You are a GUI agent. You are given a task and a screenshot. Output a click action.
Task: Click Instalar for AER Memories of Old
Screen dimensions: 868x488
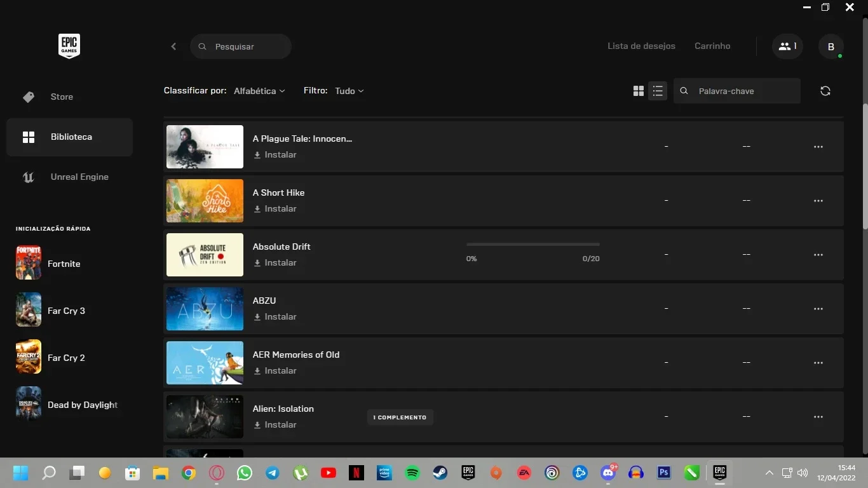click(x=275, y=370)
